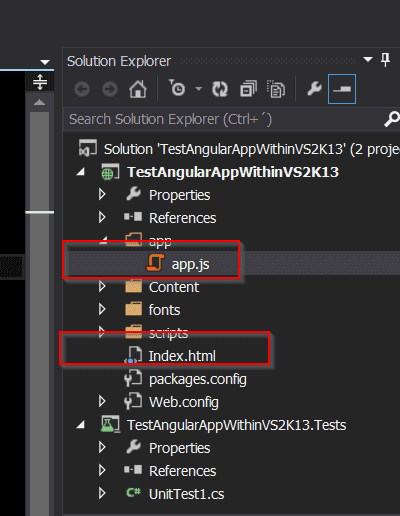
Task: Expand the Content folder node
Action: [x=102, y=286]
